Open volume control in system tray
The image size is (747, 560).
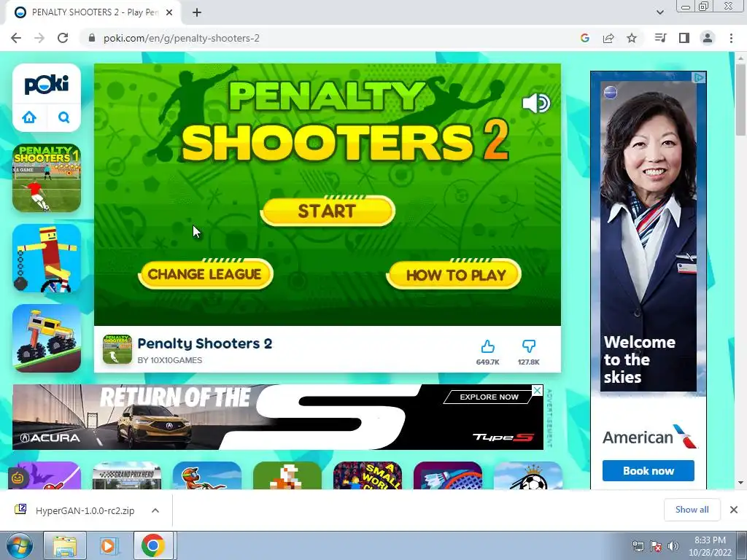(673, 546)
